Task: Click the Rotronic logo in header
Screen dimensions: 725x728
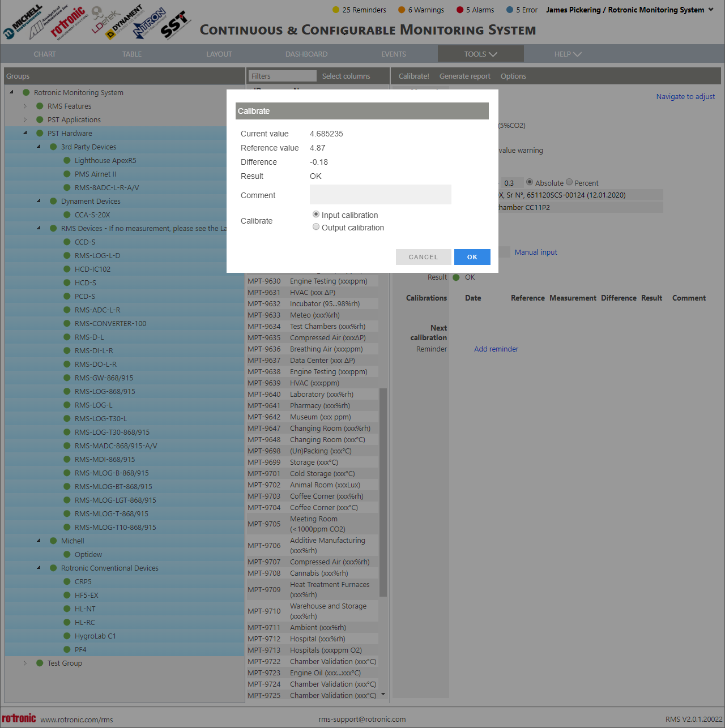Action: point(67,22)
